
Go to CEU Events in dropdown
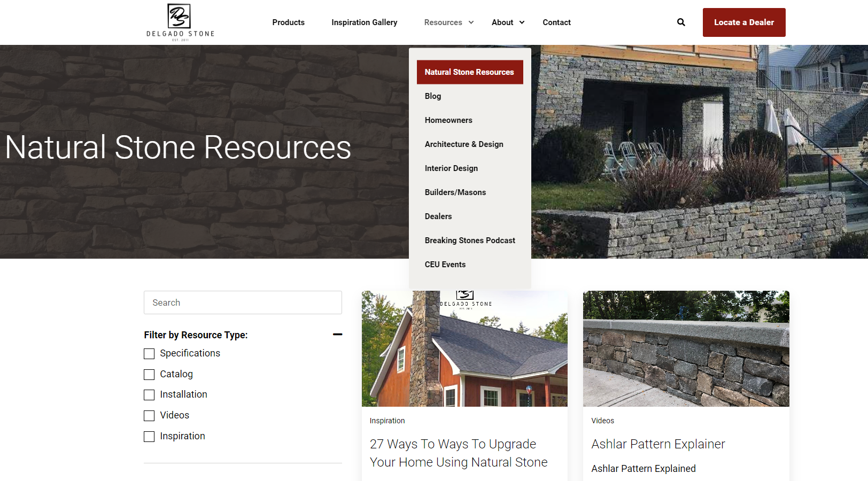[445, 265]
